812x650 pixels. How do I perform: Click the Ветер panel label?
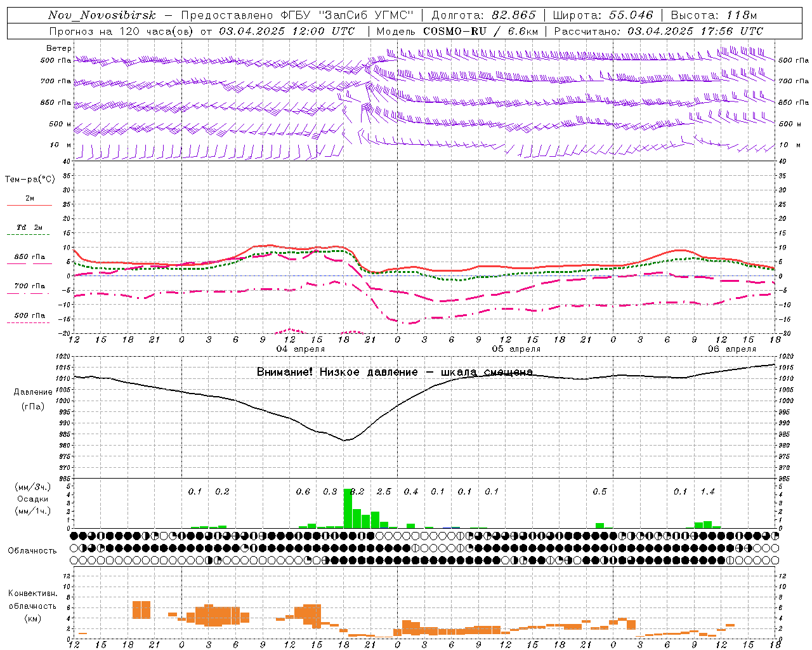coord(58,48)
